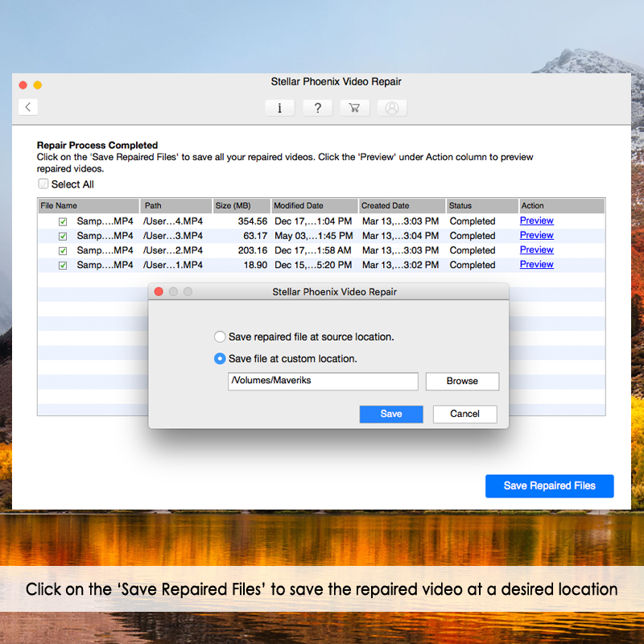Open the info (i) toolbar button
This screenshot has height=644, width=644.
279,108
